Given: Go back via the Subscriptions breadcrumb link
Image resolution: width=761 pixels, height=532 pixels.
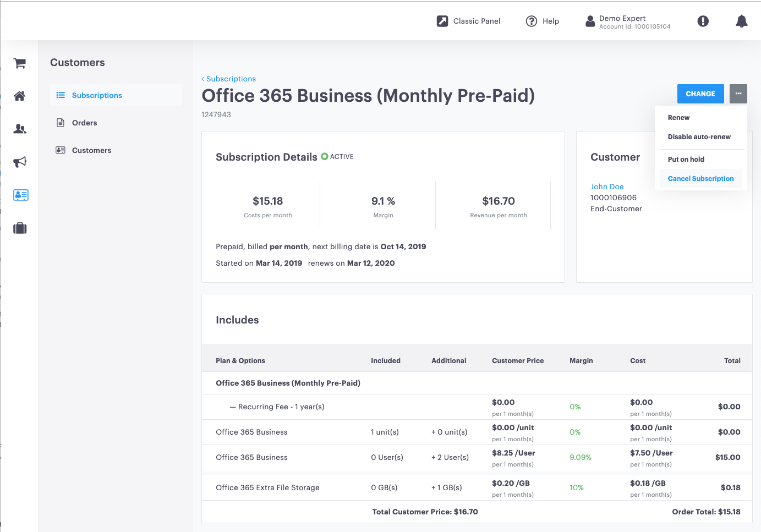Looking at the screenshot, I should [229, 79].
